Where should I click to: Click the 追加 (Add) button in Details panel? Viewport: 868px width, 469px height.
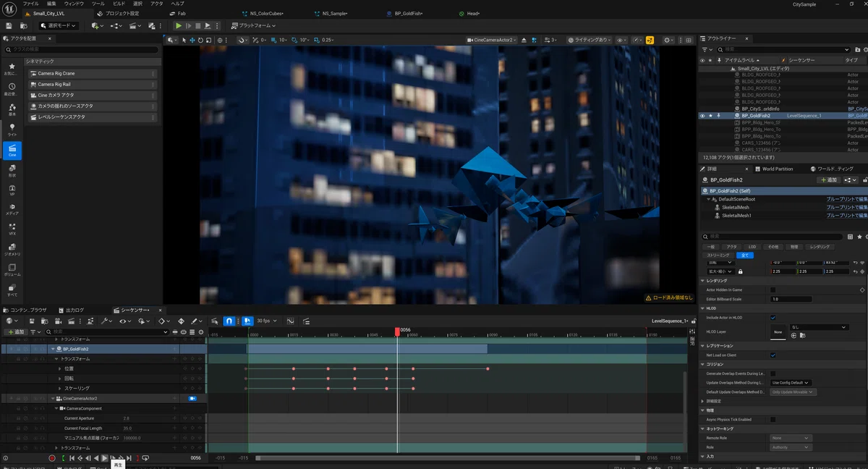828,179
